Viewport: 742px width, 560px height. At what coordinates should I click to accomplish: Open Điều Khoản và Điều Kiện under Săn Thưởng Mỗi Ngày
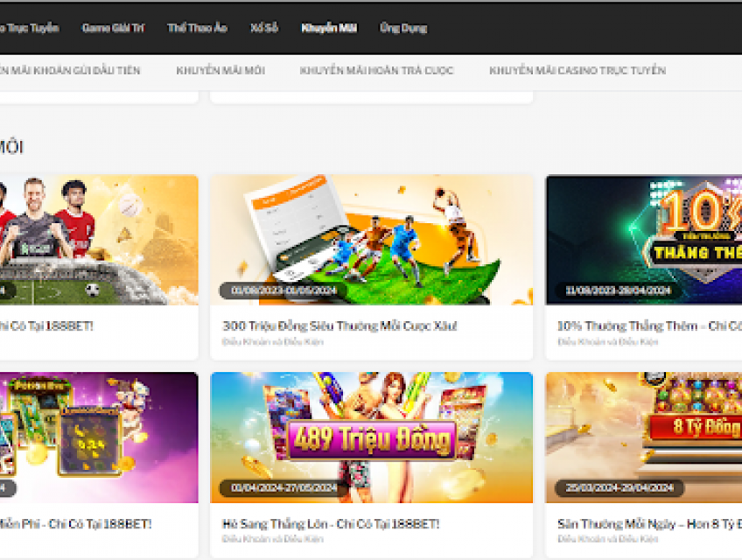[607, 539]
